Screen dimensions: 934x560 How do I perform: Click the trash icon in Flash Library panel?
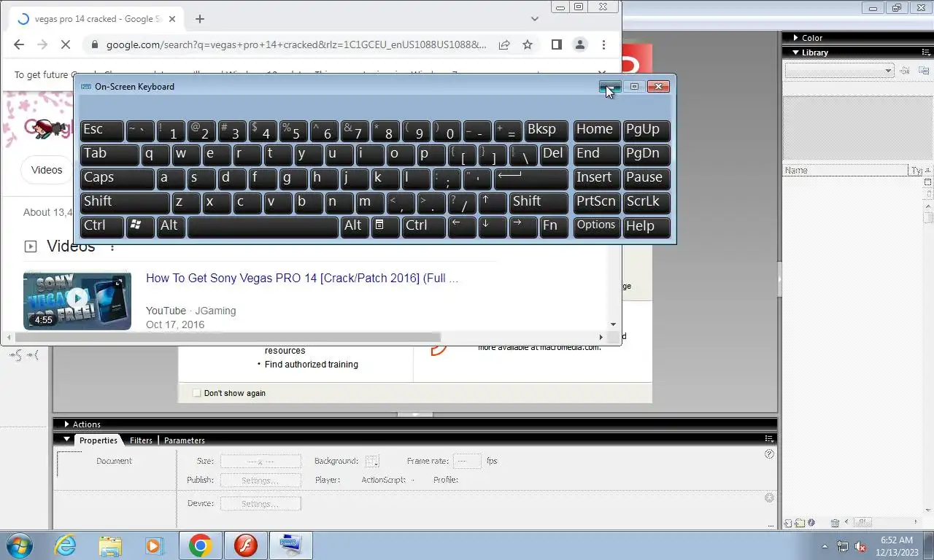pos(835,523)
